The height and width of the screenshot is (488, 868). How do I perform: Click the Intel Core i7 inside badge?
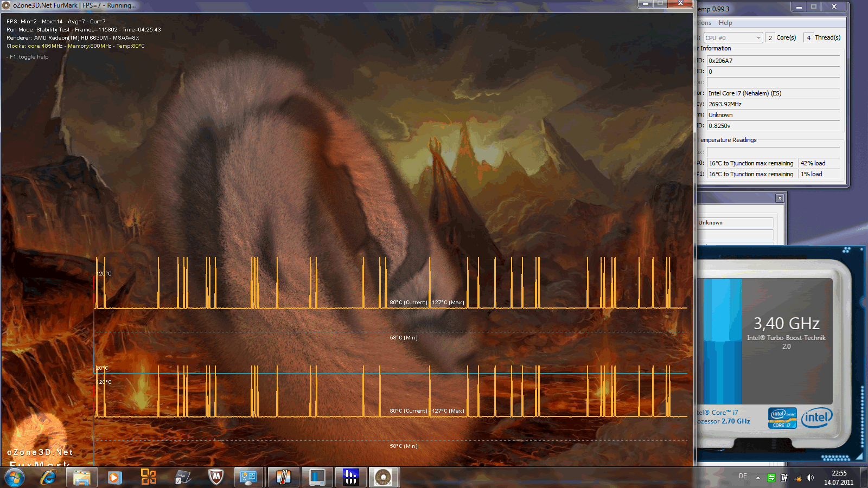(782, 418)
